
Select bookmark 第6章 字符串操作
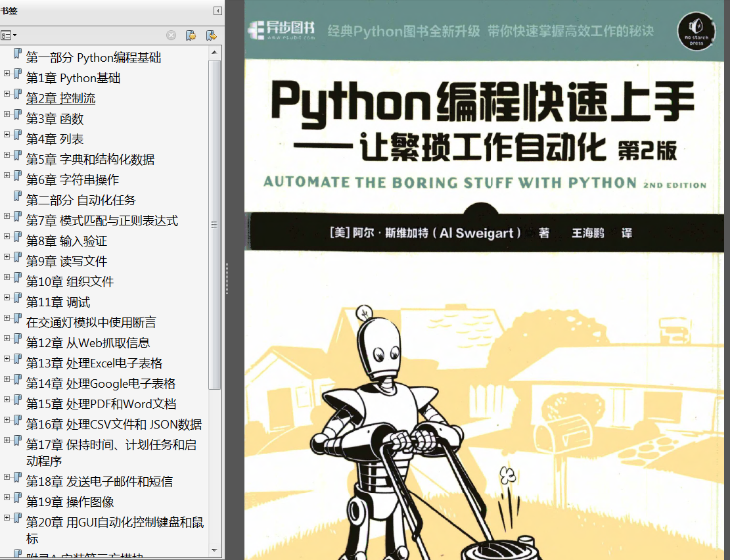point(73,180)
